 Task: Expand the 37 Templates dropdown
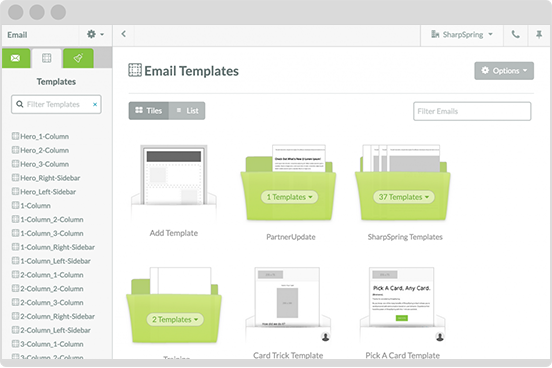(x=404, y=197)
